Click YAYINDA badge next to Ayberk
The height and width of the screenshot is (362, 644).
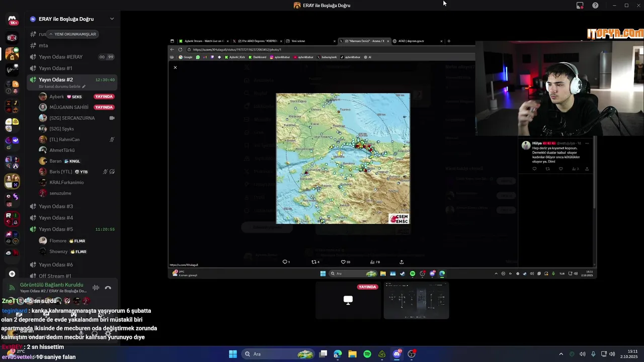click(104, 97)
